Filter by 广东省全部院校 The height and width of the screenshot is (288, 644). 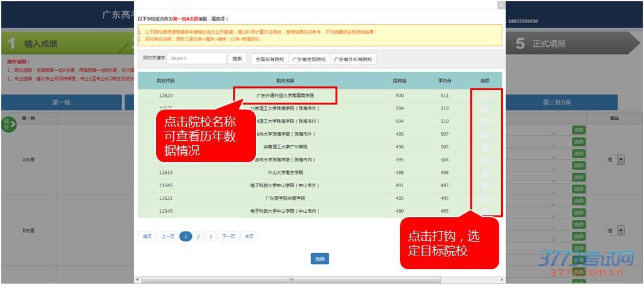pos(309,59)
